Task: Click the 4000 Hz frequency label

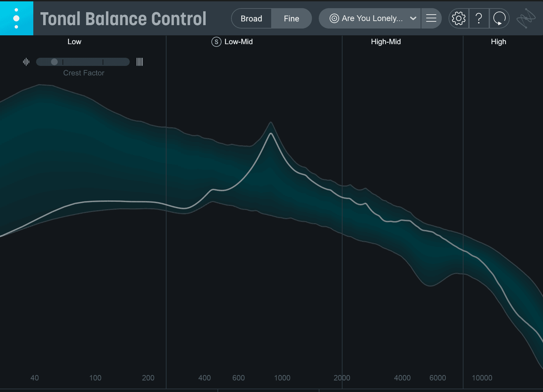Action: click(402, 378)
